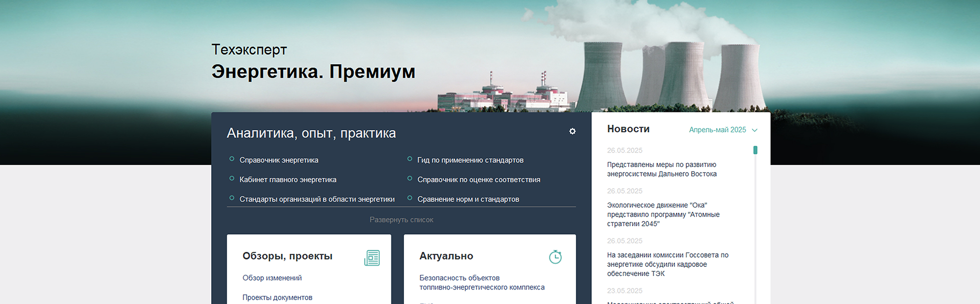This screenshot has width=980, height=304.
Task: Open Сравнение норм и стандартов
Action: 468,199
